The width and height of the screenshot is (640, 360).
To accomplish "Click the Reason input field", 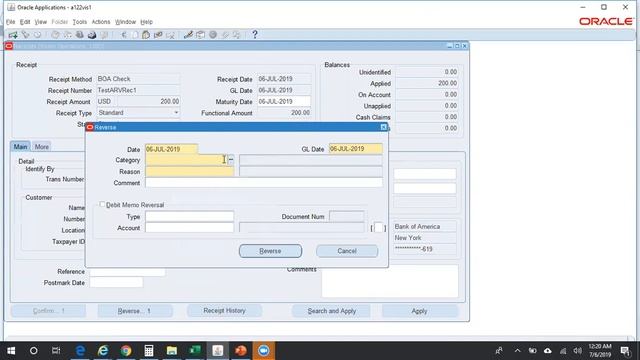I will point(189,171).
